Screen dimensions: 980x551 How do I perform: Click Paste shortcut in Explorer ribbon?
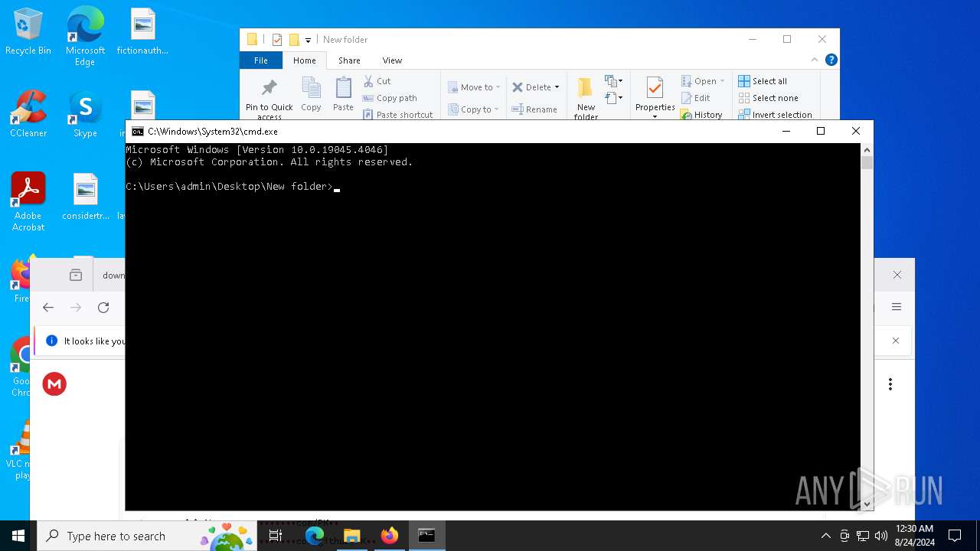point(397,115)
